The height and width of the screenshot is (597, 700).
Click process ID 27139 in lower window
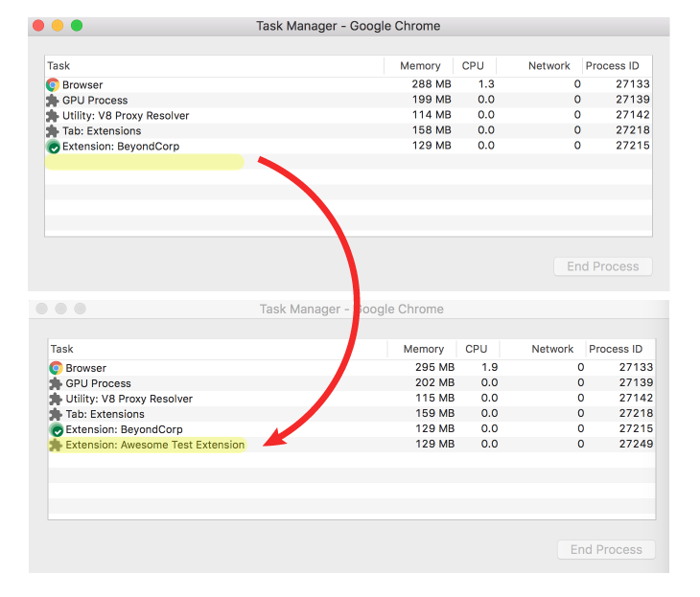coord(636,383)
